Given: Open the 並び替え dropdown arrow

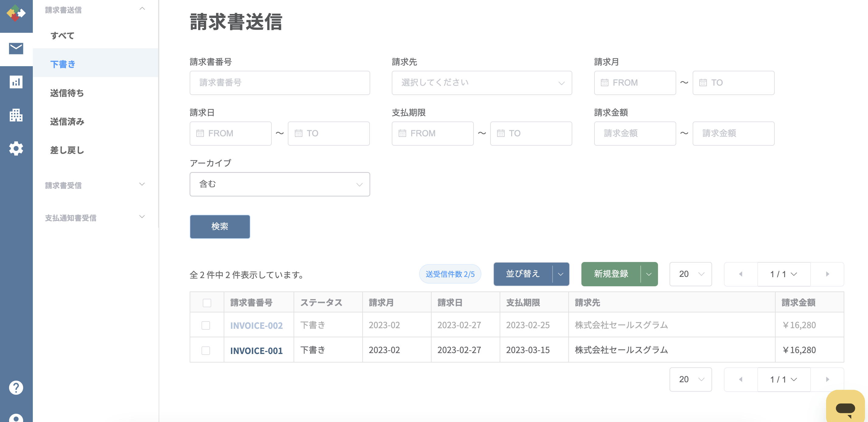Looking at the screenshot, I should (561, 274).
